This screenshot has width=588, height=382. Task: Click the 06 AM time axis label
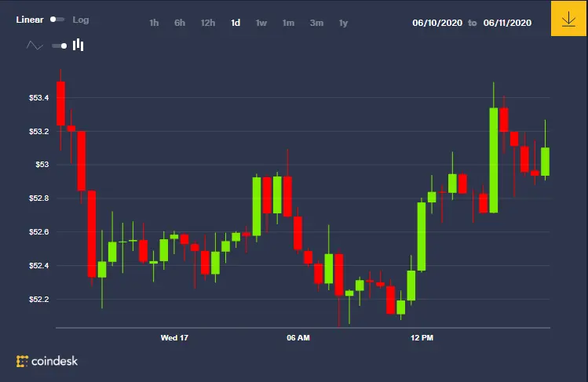(298, 337)
